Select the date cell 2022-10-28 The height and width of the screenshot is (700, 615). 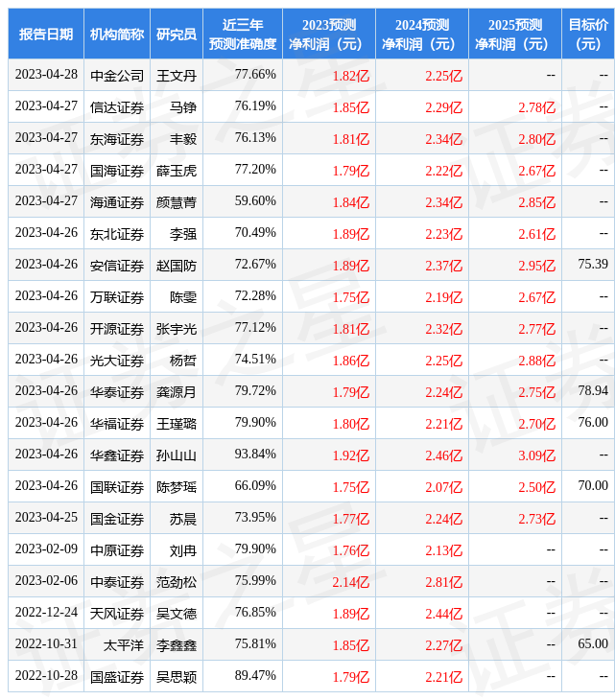46,676
